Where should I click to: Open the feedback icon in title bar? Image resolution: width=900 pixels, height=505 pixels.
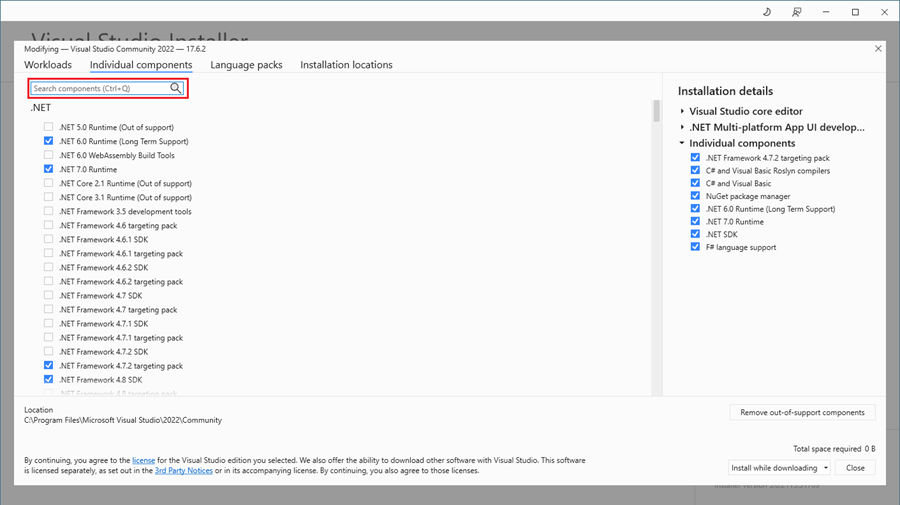pos(797,12)
